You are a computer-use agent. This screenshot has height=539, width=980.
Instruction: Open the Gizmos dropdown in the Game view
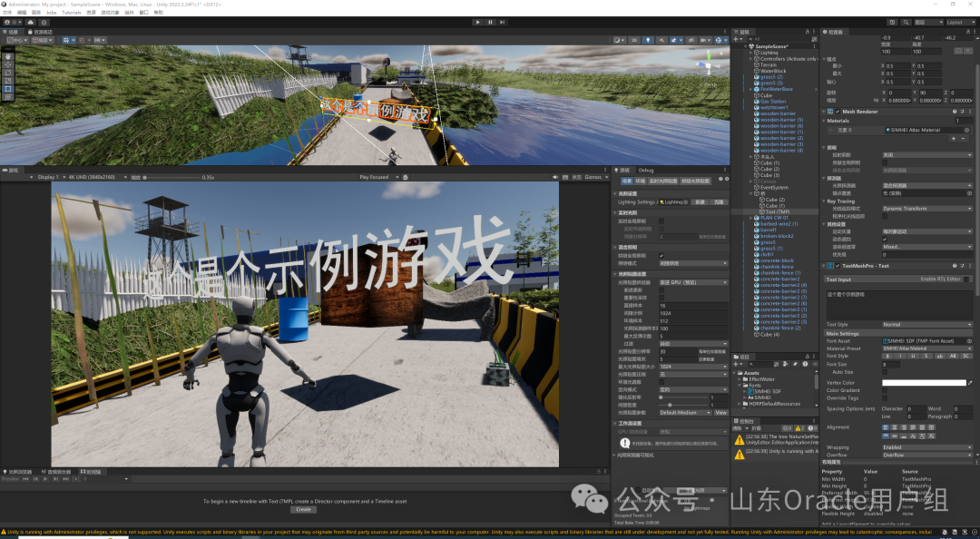coord(595,177)
